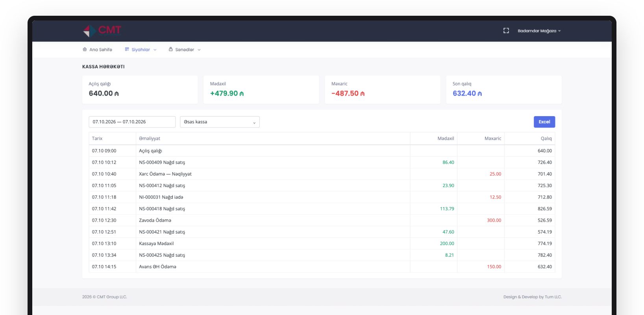The width and height of the screenshot is (644, 315).
Task: Click the CMT logo
Action: pyautogui.click(x=102, y=30)
